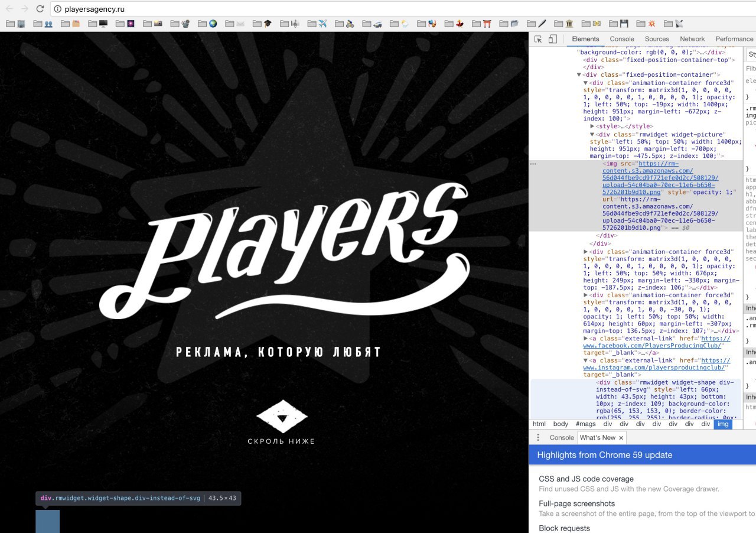This screenshot has height=533, width=756.
Task: Activate the DevTools inspect element picker
Action: coord(539,39)
